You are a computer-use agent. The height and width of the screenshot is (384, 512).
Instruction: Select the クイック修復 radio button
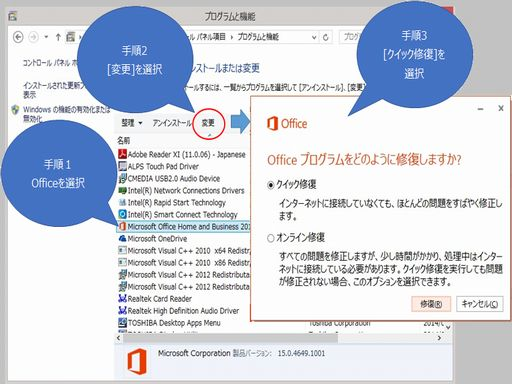271,185
